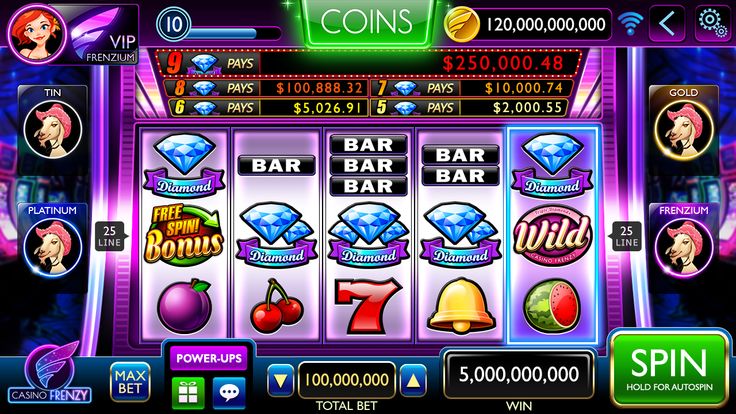Select the Frenzium goat icon
Image resolution: width=736 pixels, height=414 pixels.
(x=684, y=247)
